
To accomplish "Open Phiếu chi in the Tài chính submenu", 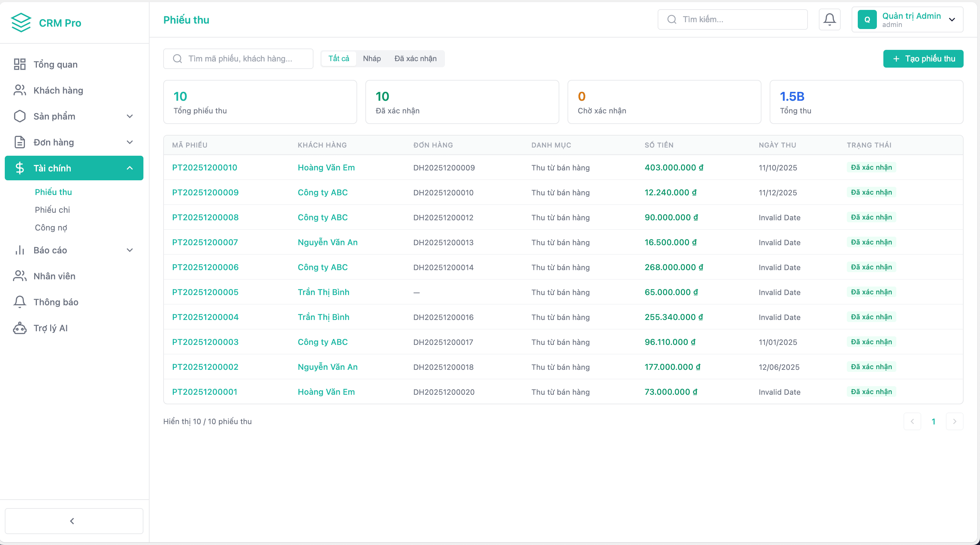I will click(53, 210).
